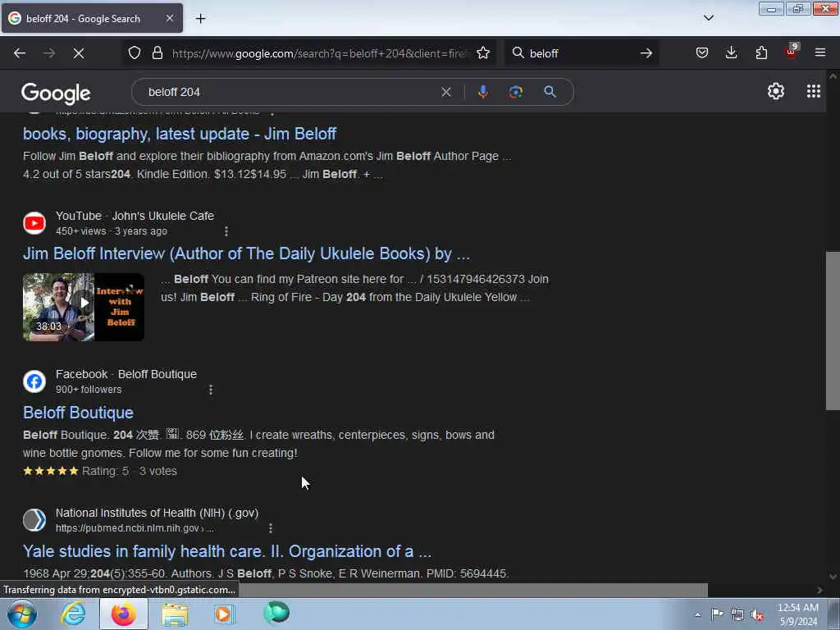Image resolution: width=840 pixels, height=630 pixels.
Task: Open the Firefox downloads panel
Action: point(731,53)
